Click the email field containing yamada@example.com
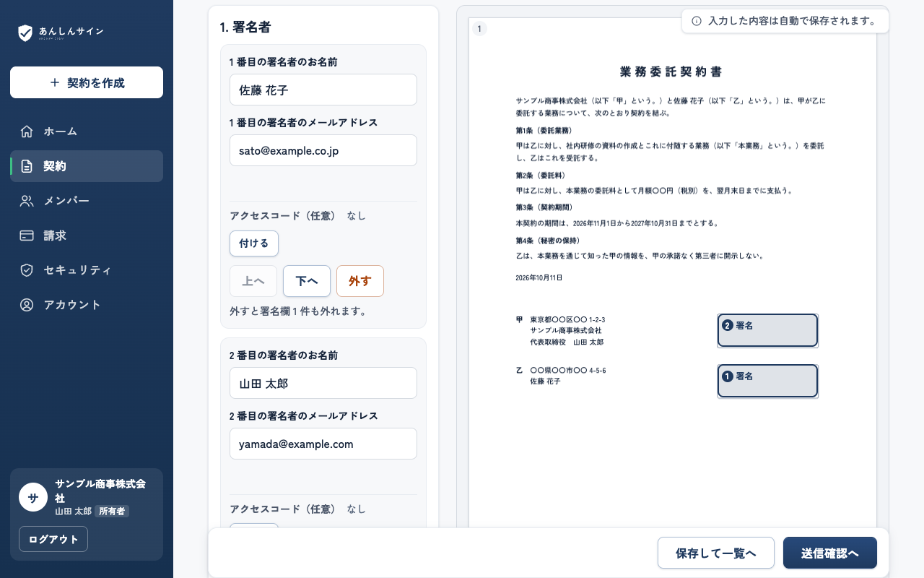Image resolution: width=924 pixels, height=578 pixels. (323, 444)
